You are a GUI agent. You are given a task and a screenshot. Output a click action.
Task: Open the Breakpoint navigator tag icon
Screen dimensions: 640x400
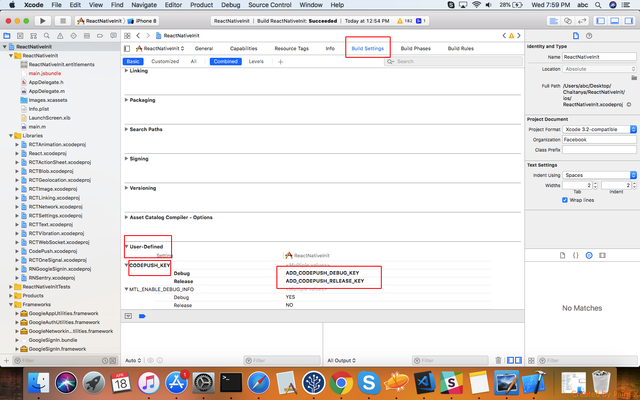(x=100, y=36)
